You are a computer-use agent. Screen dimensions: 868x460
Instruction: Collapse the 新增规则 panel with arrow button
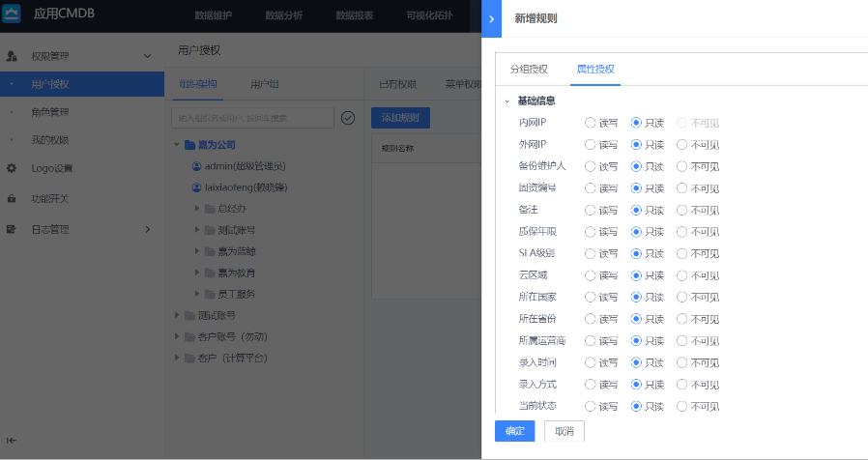tap(492, 18)
